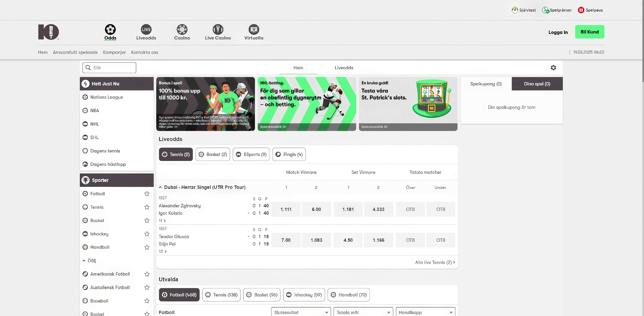Select the ESports (9) live tab
The width and height of the screenshot is (644, 316).
point(251,155)
